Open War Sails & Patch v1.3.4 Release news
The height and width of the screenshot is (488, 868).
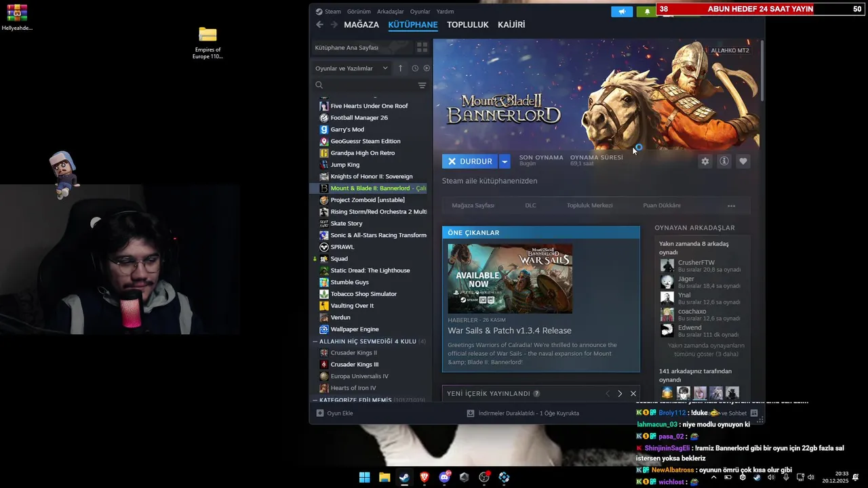click(509, 331)
